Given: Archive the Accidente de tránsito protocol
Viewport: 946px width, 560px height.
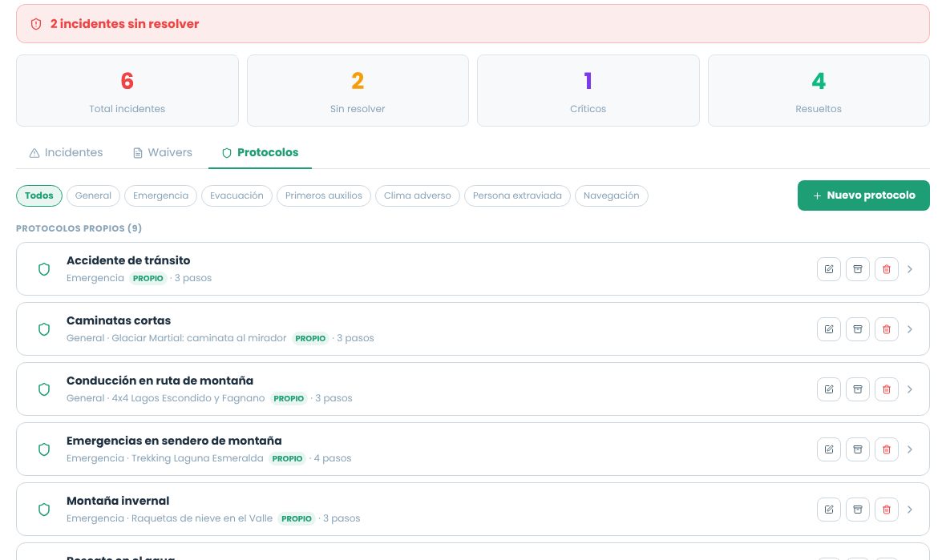Looking at the screenshot, I should [x=857, y=269].
